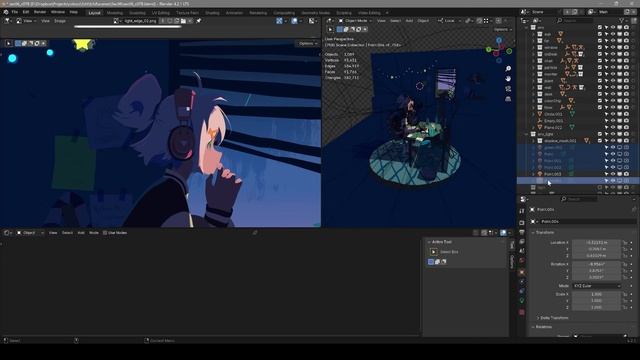Toggle the eye icon for Point.003
This screenshot has height=360, width=640.
[x=613, y=174]
